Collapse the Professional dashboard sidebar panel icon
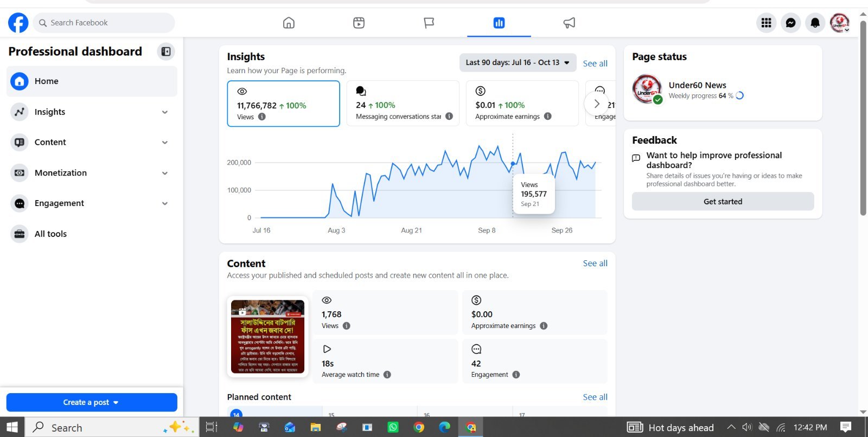 (x=166, y=52)
